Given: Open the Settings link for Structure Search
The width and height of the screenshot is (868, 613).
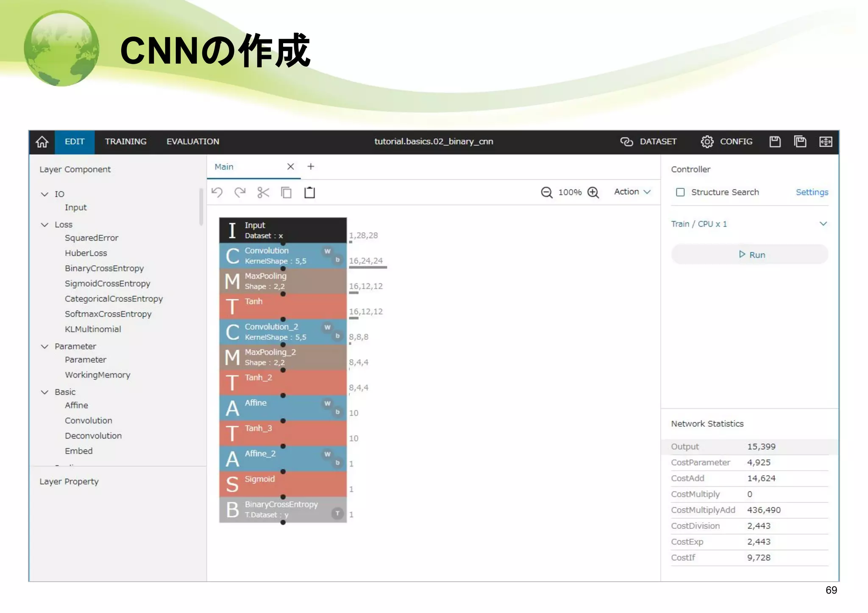Looking at the screenshot, I should tap(812, 192).
